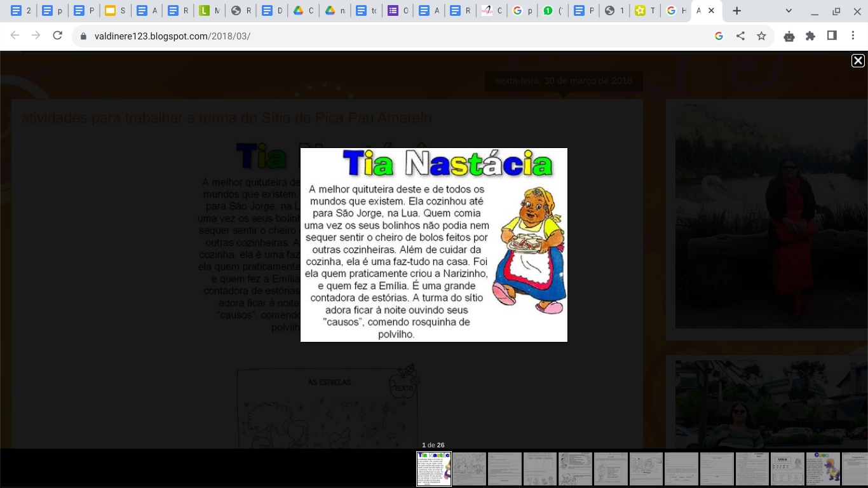Switch to the yellow star tab T
868x488 pixels.
pyautogui.click(x=645, y=11)
